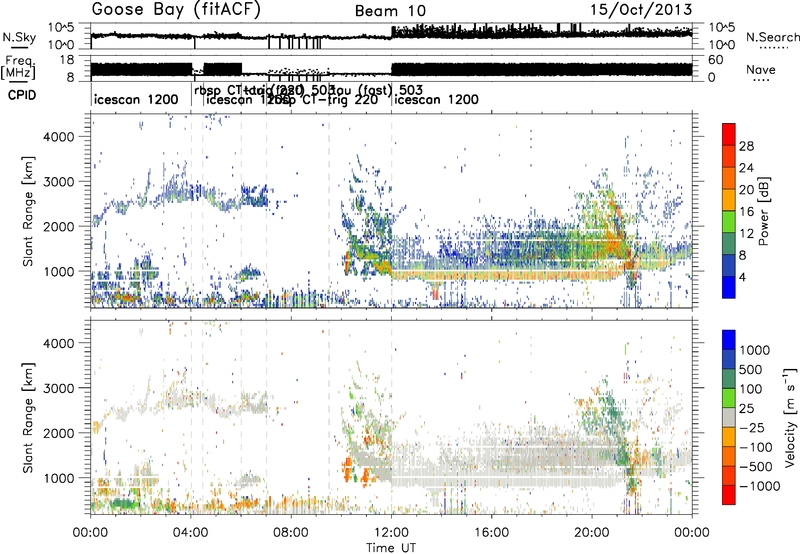Click the dashed marker line at 12:00 in power panel
This screenshot has width=800, height=554.
[391, 211]
